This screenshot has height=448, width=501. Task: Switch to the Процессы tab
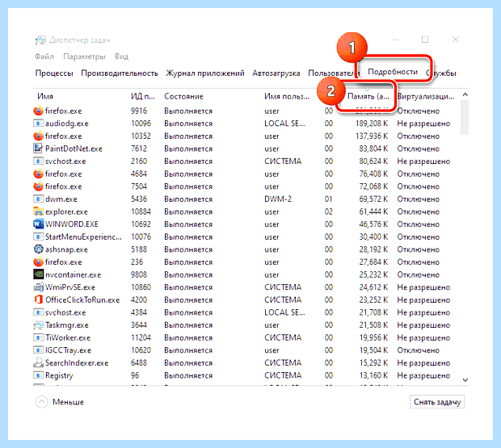coord(54,73)
